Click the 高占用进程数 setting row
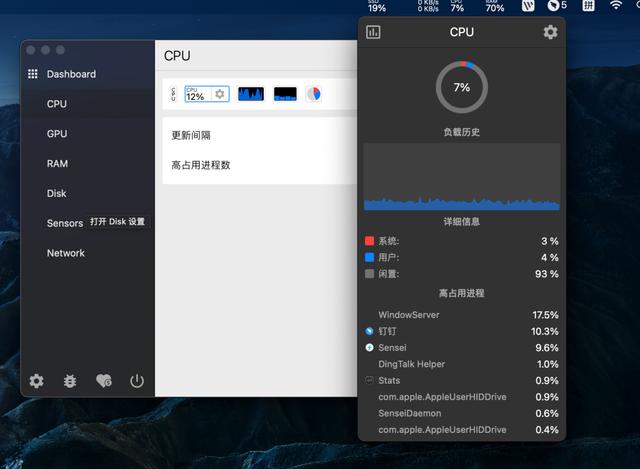 260,165
